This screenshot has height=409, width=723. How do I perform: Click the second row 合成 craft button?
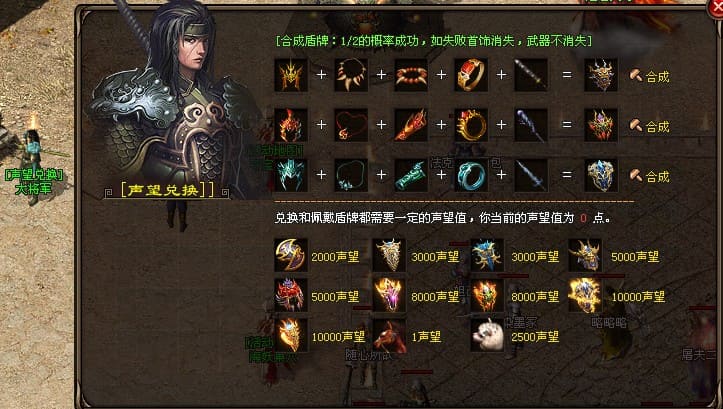[x=650, y=126]
